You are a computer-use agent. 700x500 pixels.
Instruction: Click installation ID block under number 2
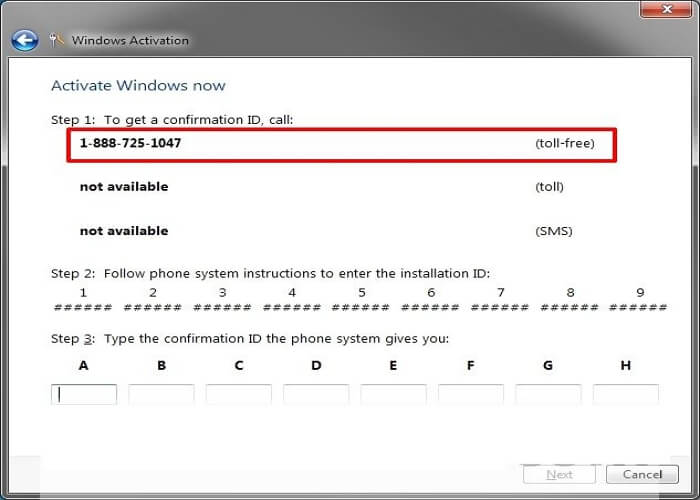[x=153, y=308]
